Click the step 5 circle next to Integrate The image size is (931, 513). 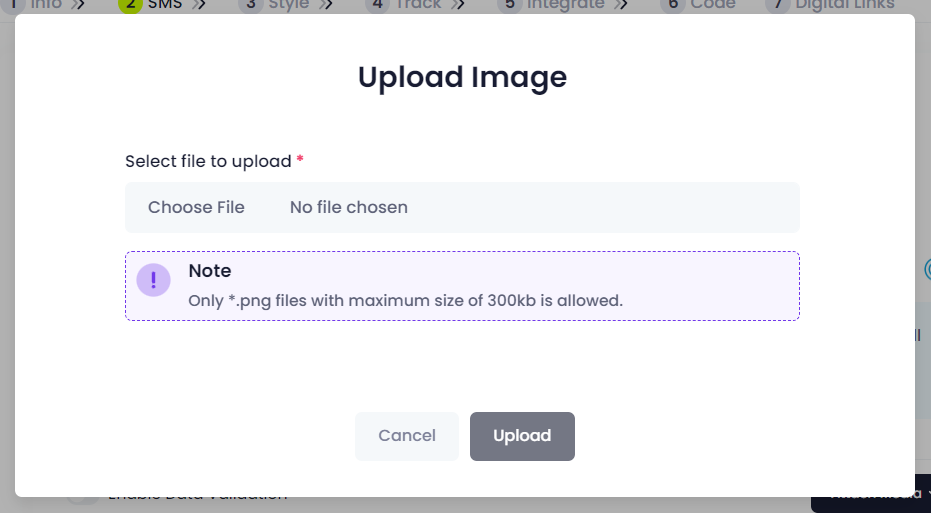pyautogui.click(x=509, y=6)
